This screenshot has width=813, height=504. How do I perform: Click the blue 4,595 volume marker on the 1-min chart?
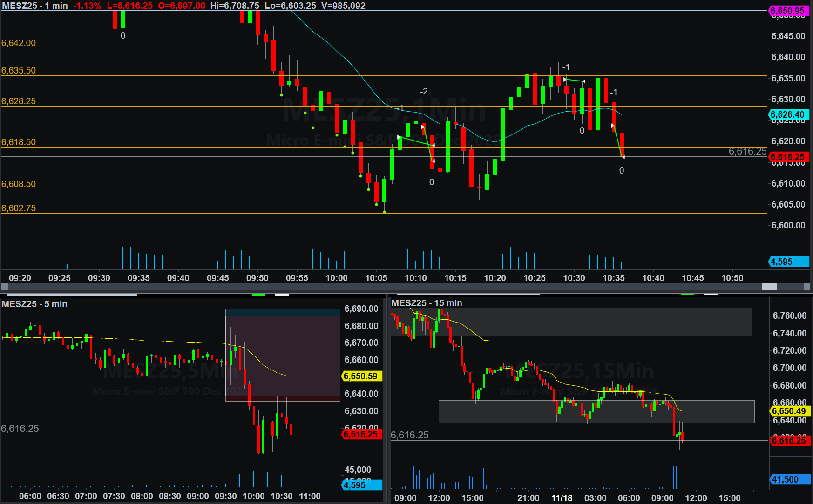(787, 262)
